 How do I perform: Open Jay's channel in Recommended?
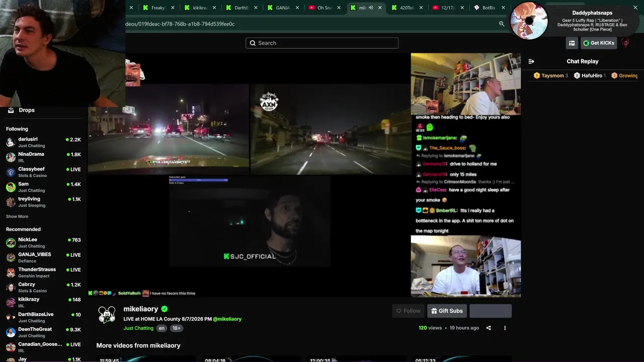(43, 359)
